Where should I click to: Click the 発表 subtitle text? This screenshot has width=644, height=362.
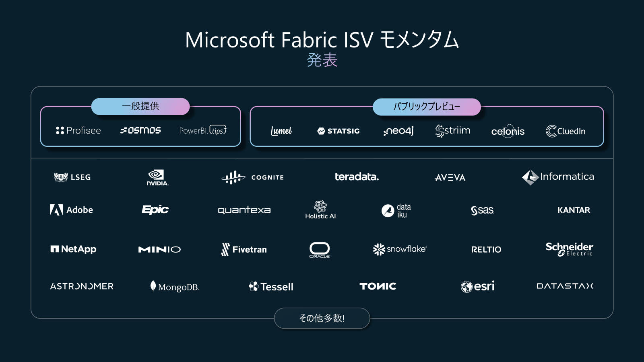click(322, 60)
